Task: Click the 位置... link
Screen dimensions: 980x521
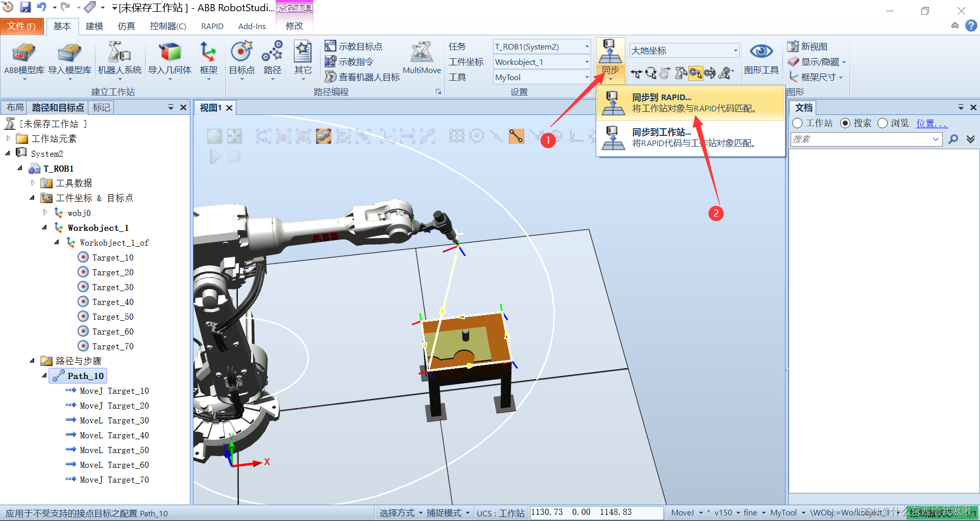Action: [x=932, y=123]
